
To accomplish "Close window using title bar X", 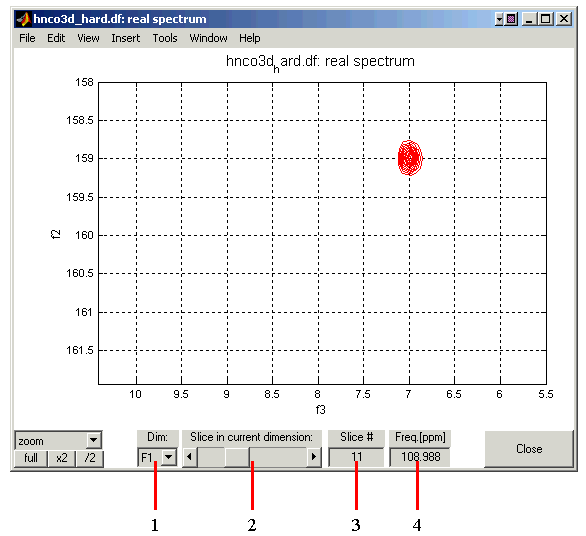I will click(x=564, y=19).
